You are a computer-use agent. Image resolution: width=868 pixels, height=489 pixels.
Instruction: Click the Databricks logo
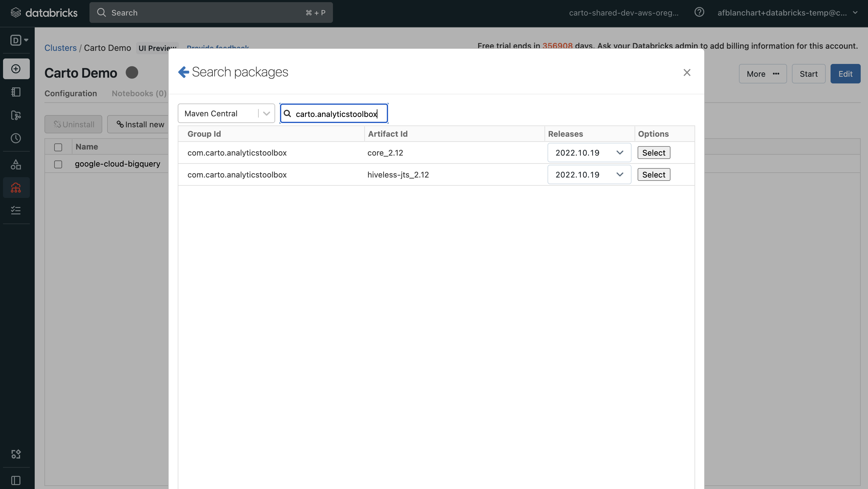(44, 13)
